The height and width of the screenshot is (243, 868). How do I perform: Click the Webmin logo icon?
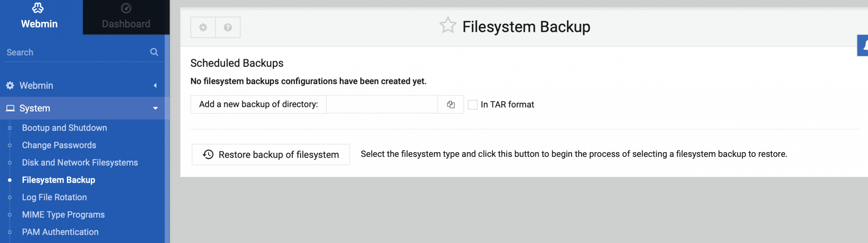coord(38,8)
